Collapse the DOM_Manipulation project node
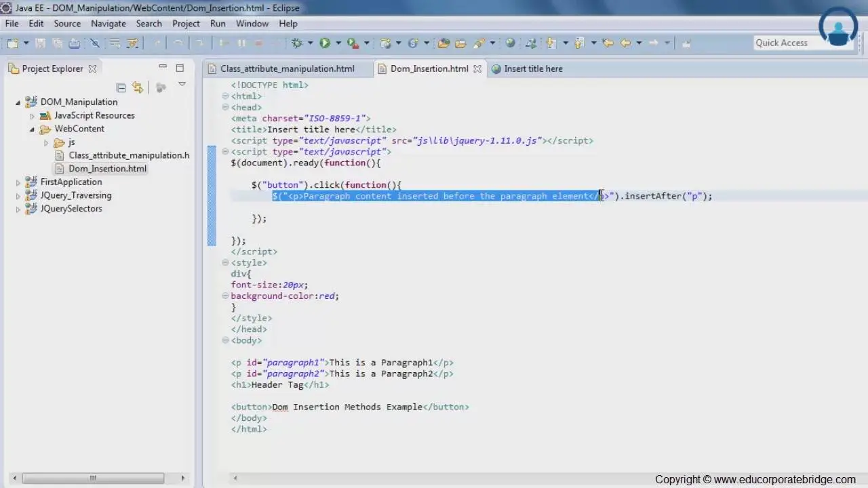The image size is (868, 488). point(18,102)
